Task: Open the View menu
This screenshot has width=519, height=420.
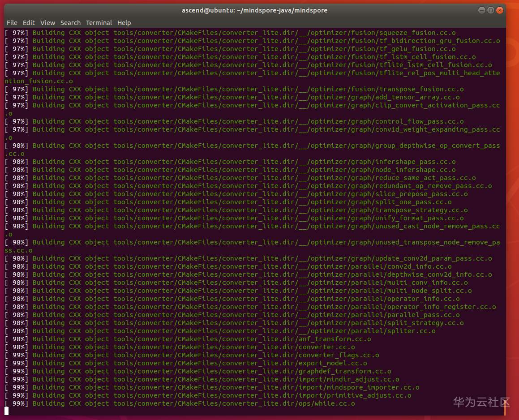Action: point(47,23)
